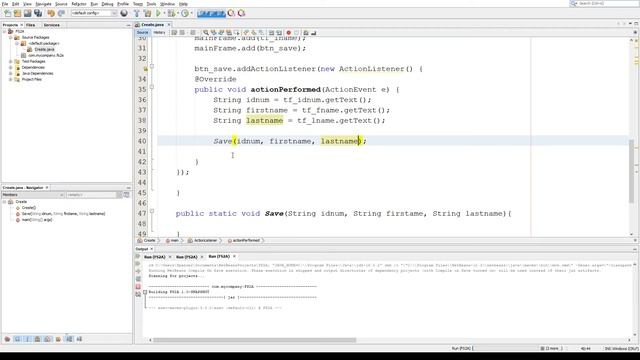
Task: Switch to the Files tab
Action: pos(31,25)
